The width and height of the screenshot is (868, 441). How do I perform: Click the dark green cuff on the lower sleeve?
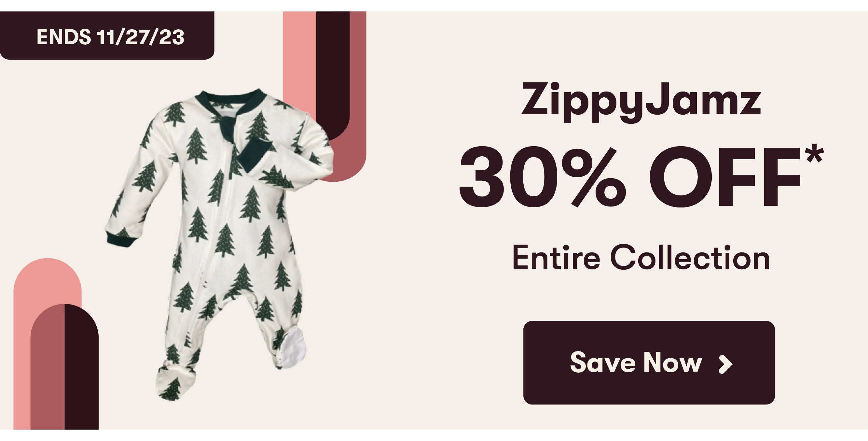point(121,240)
